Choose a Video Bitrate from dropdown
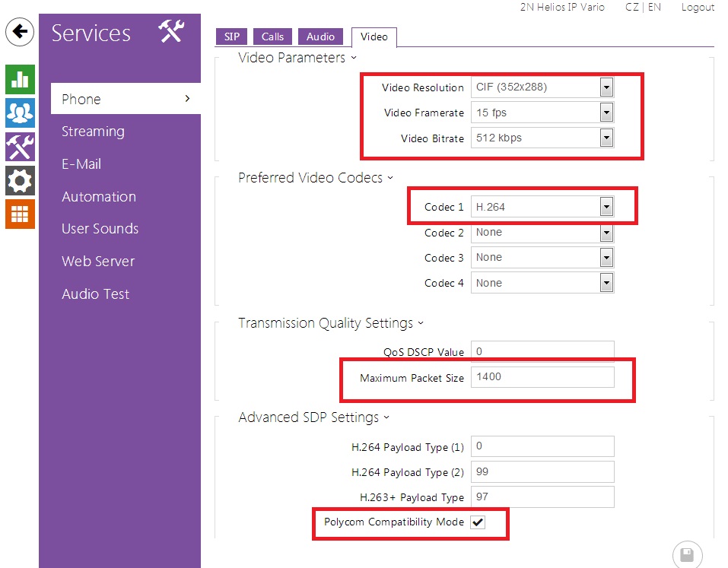This screenshot has width=728, height=568. [542, 138]
